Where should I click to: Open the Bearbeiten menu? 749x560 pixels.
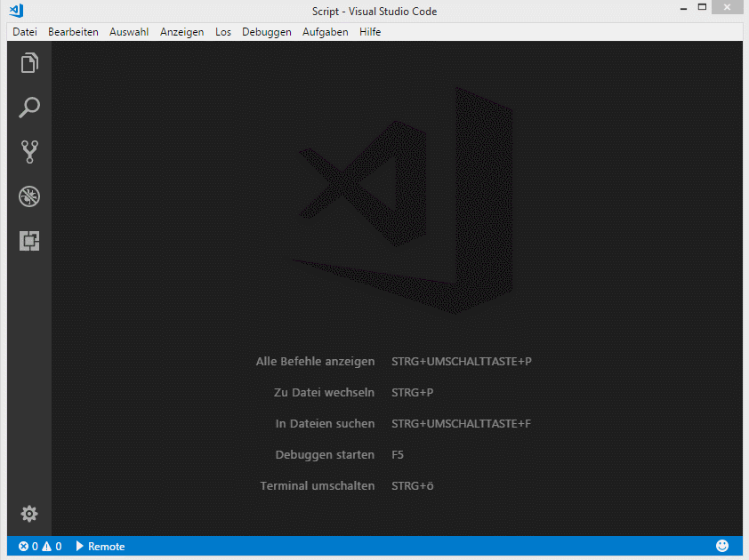[73, 32]
